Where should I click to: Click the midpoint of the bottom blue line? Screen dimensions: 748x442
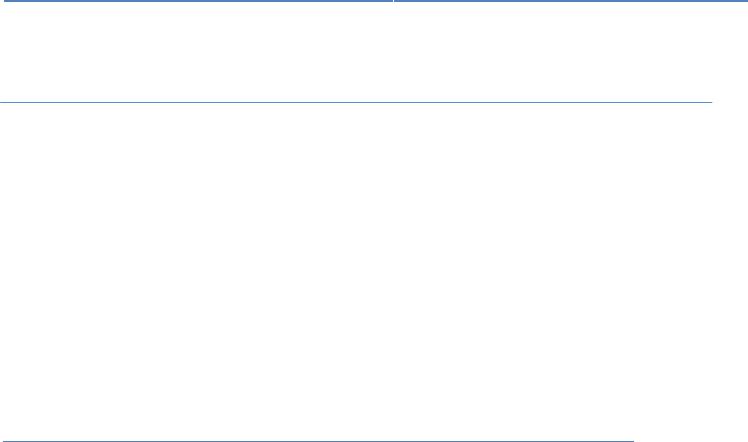pos(318,441)
